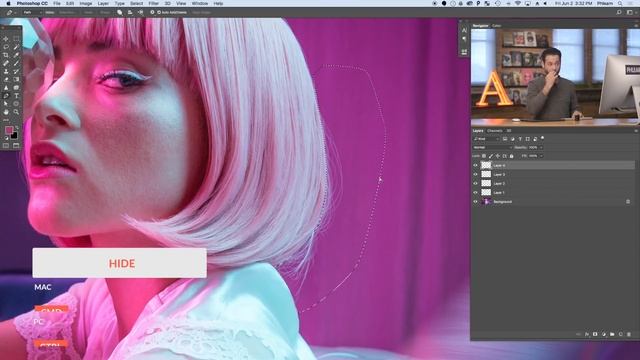640x360 pixels.
Task: Select the History Brush tool
Action: [16, 71]
